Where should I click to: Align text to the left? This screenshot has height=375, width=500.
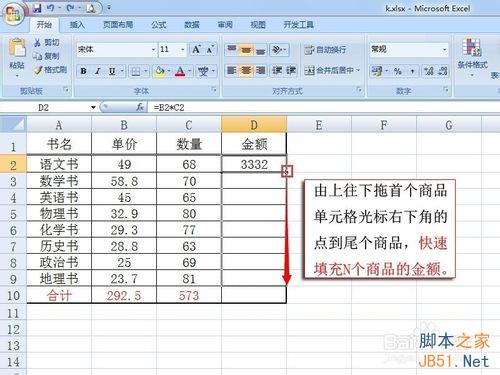(x=232, y=70)
